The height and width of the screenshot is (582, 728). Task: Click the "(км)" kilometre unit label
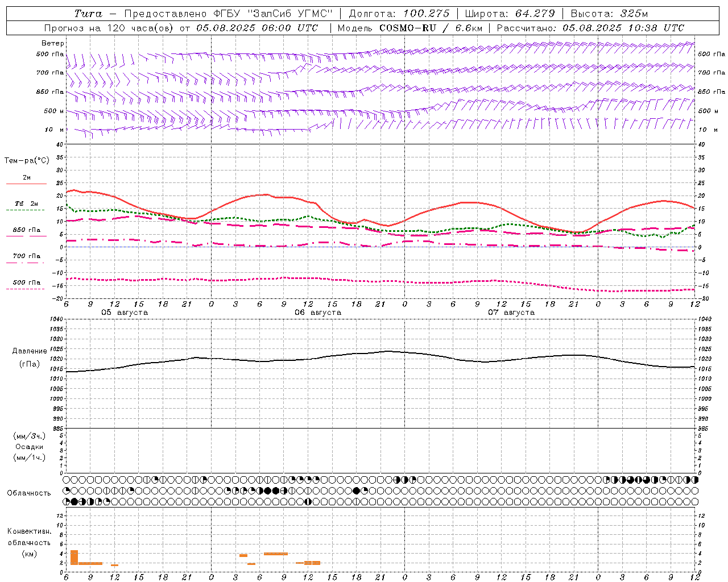30,554
